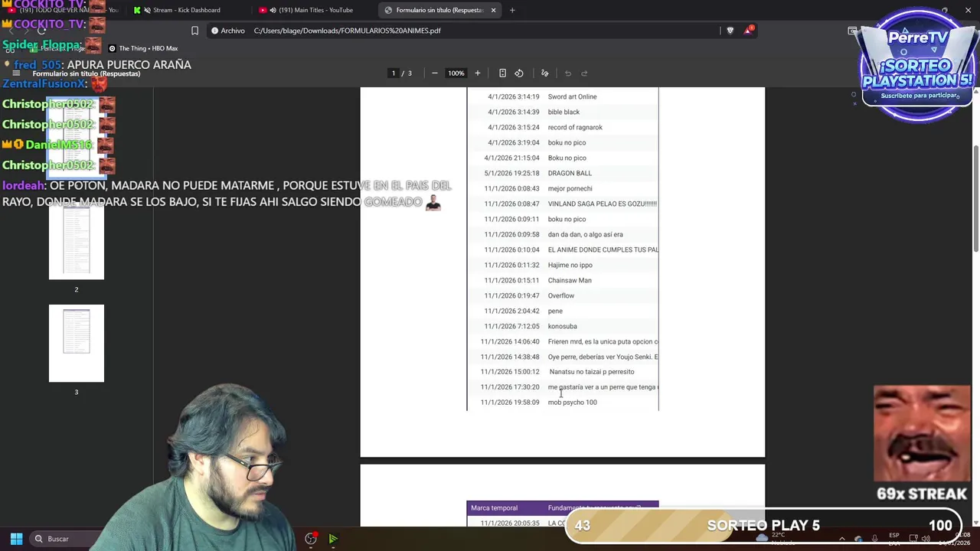Click the 'bible black' response
Screen dimensions: 980x551
click(563, 112)
